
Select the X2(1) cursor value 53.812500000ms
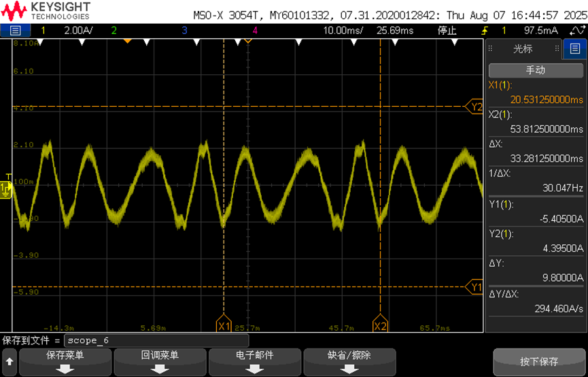click(547, 129)
